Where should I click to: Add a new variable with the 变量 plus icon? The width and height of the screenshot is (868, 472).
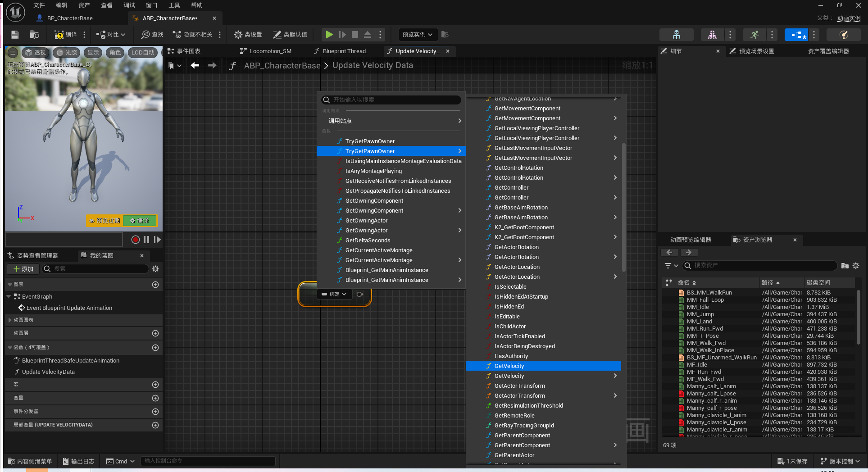(155, 398)
